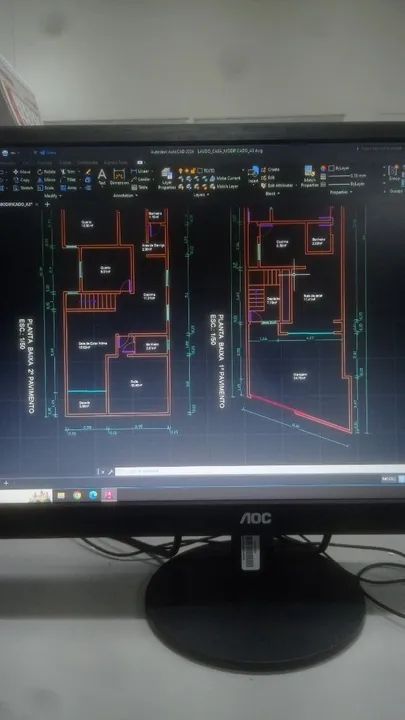Expand the Block panel

(272, 194)
